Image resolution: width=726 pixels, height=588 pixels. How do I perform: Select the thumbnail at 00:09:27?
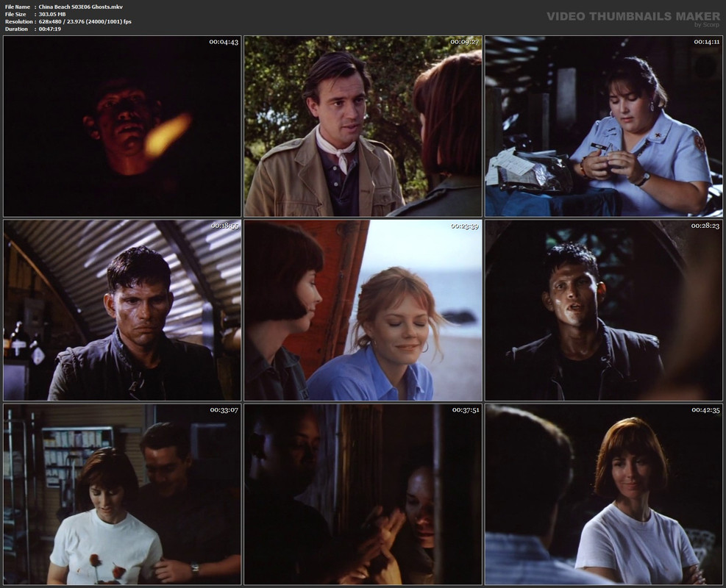coord(363,126)
